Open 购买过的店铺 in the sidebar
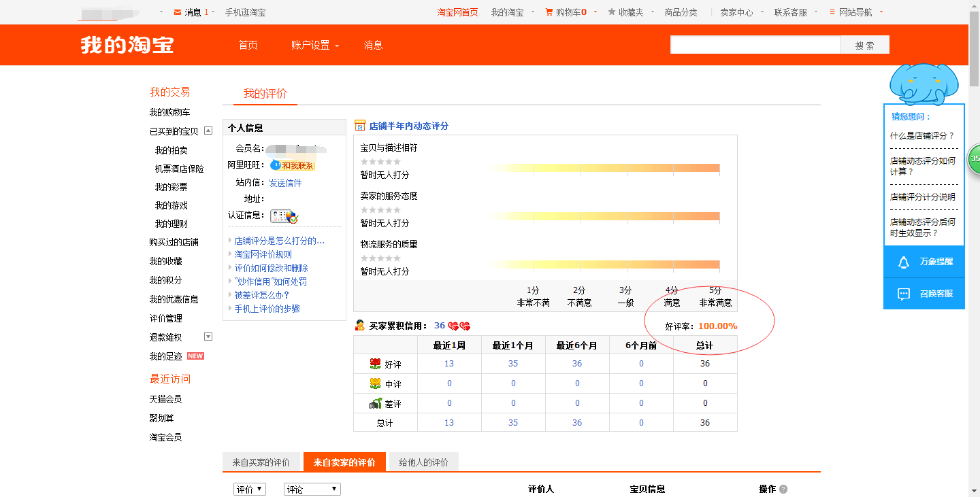This screenshot has height=497, width=980. [174, 242]
